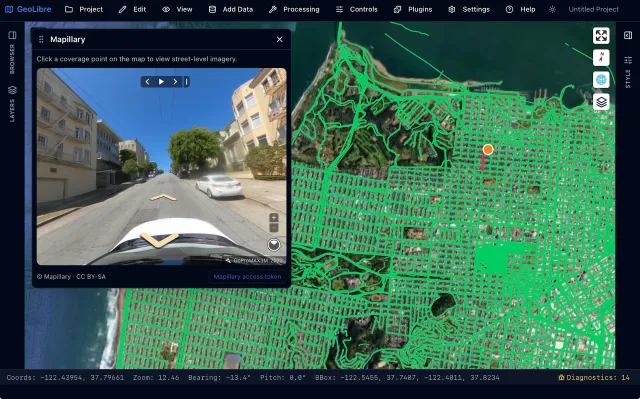Click the image attribution user label
This screenshot has width=640, height=399.
tap(254, 260)
